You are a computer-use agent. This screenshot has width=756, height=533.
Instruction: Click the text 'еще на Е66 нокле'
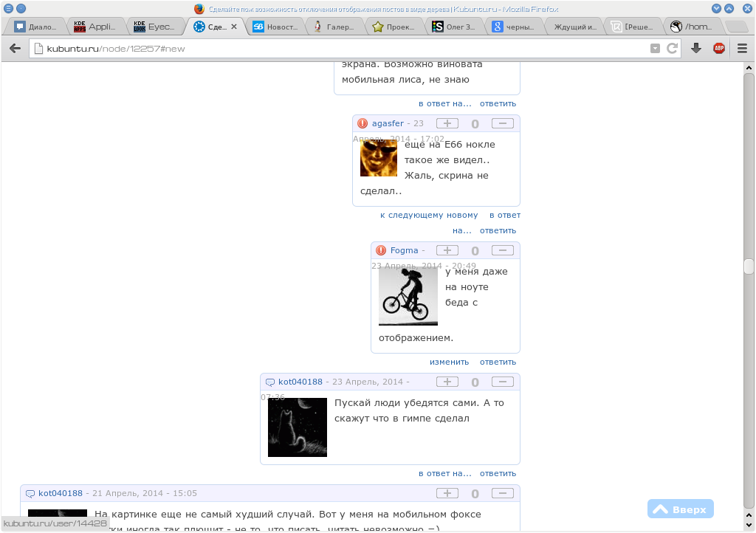click(x=450, y=145)
